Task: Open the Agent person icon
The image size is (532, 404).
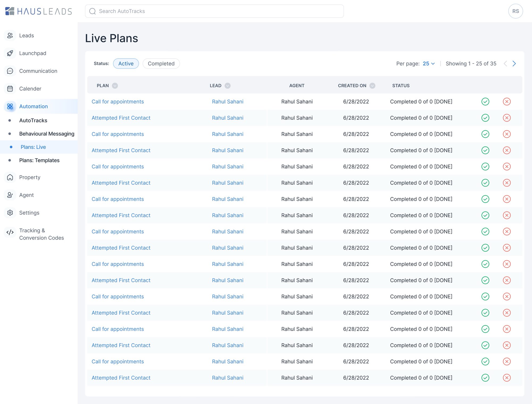Action: pos(10,195)
